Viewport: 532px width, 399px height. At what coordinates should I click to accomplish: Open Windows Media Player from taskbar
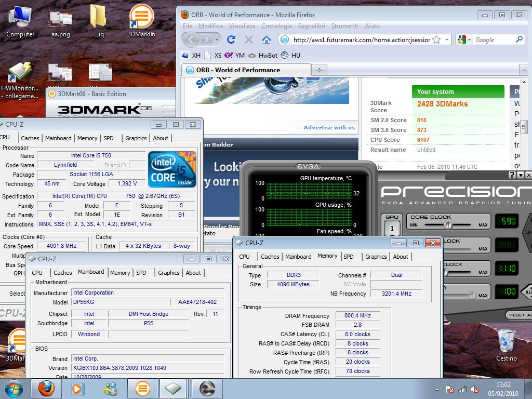pos(77,389)
